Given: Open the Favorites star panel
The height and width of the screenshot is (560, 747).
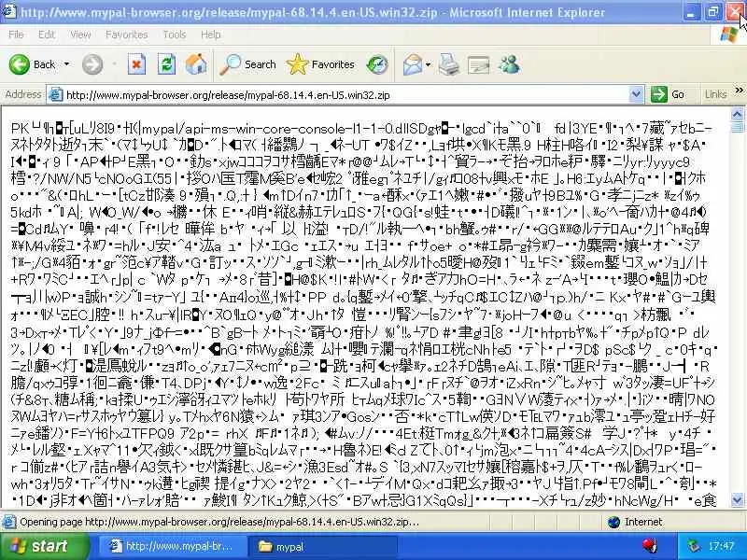Looking at the screenshot, I should (x=320, y=64).
